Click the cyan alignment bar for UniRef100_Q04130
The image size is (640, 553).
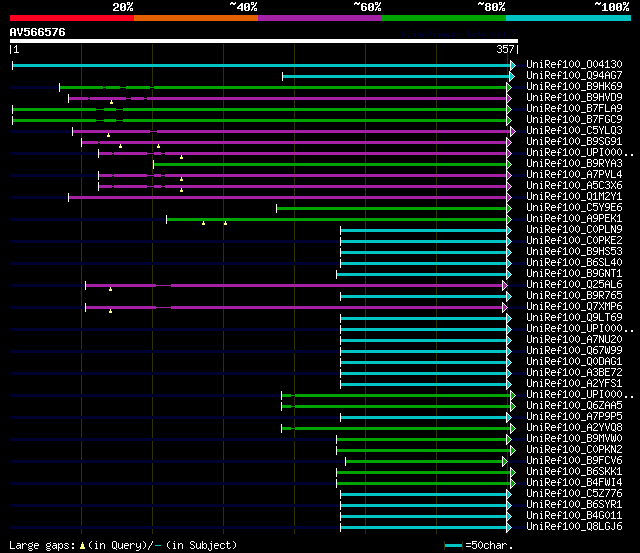click(264, 65)
